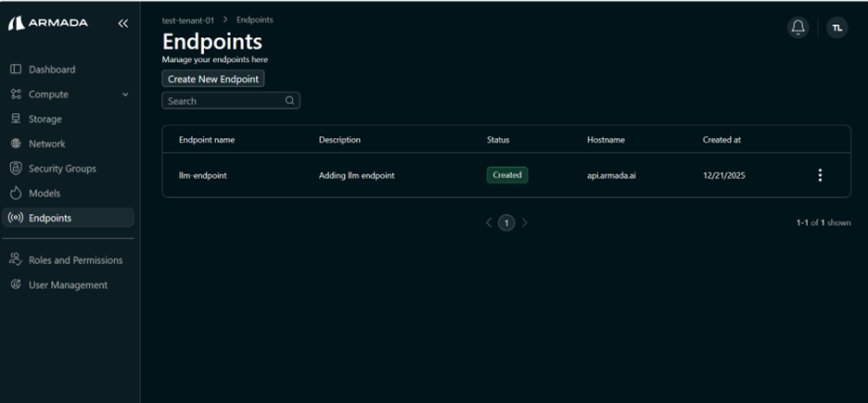Viewport: 868px width, 403px height.
Task: Open Storage from the sidebar
Action: pyautogui.click(x=45, y=120)
